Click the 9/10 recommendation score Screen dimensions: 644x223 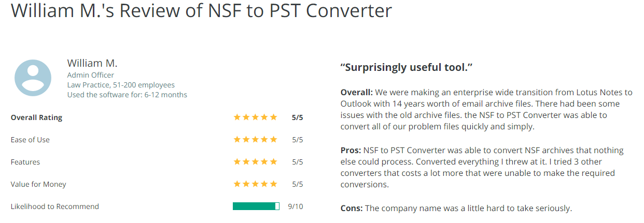click(x=295, y=206)
